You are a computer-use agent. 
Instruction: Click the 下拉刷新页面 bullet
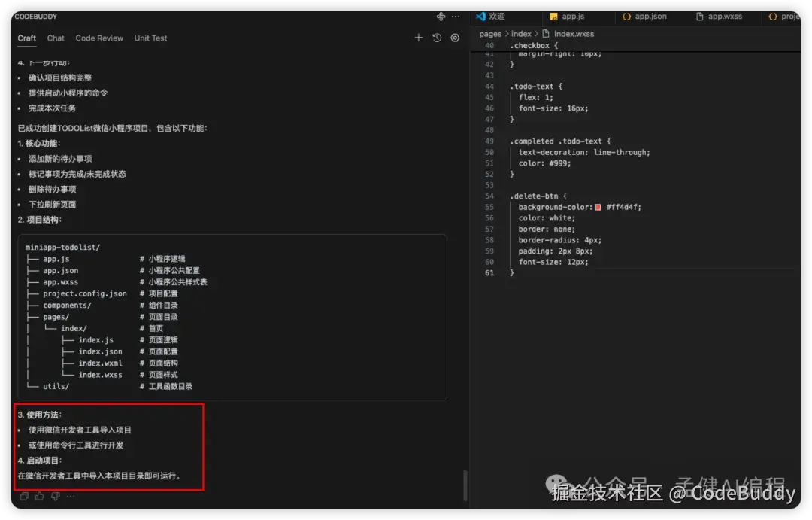click(53, 205)
